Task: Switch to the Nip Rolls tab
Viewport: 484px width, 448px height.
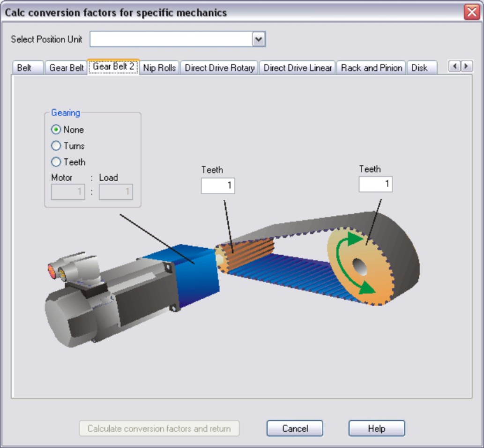Action: 159,68
